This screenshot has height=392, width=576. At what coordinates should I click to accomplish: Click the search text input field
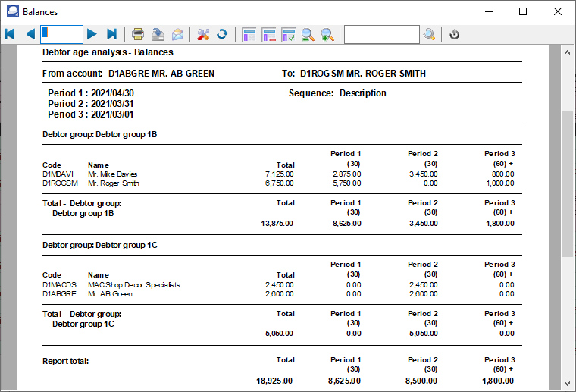click(381, 34)
